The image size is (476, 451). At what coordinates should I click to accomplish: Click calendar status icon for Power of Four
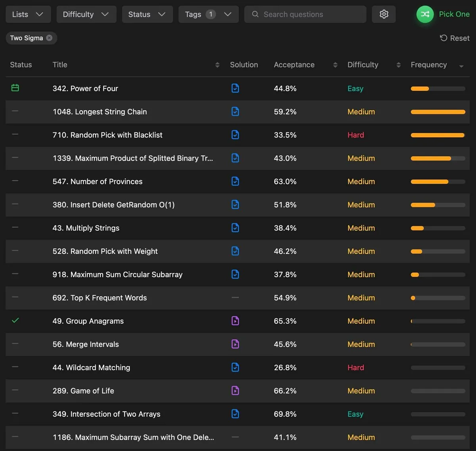[x=15, y=88]
